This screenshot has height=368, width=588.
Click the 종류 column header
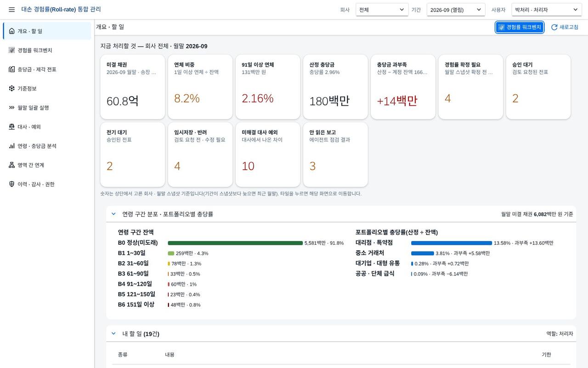[123, 355]
